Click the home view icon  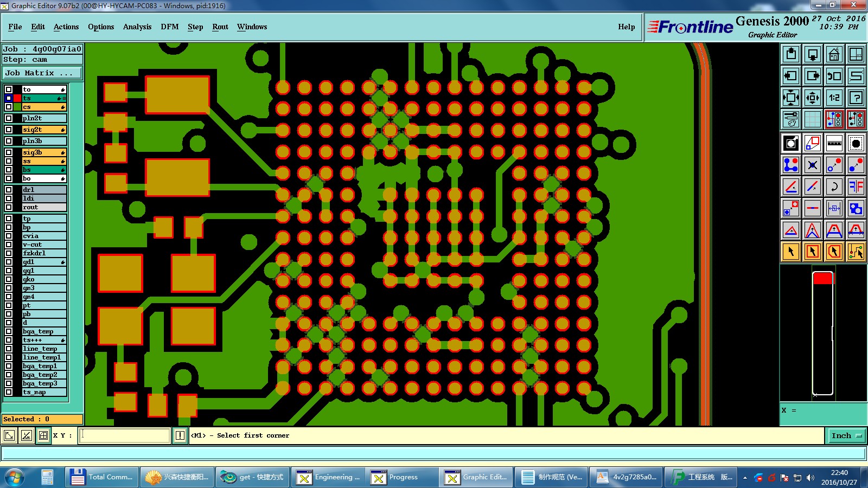(834, 54)
